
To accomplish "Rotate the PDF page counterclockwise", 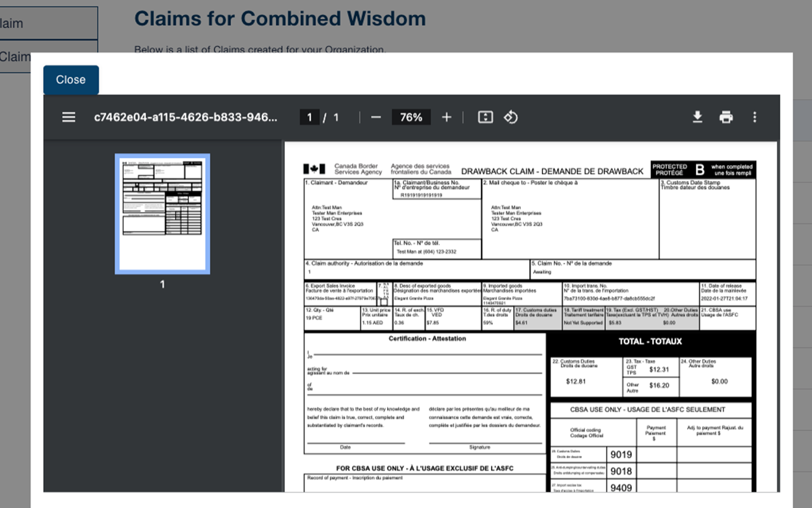I will tap(511, 117).
